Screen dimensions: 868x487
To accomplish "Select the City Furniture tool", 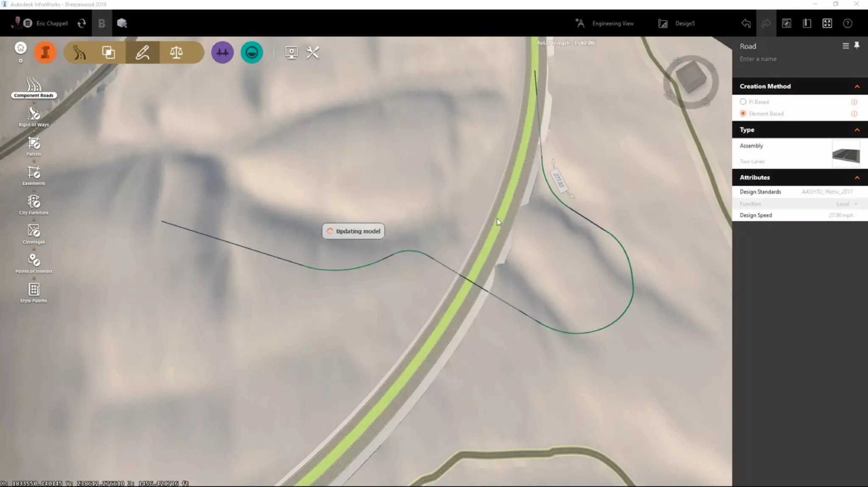I will pos(33,205).
